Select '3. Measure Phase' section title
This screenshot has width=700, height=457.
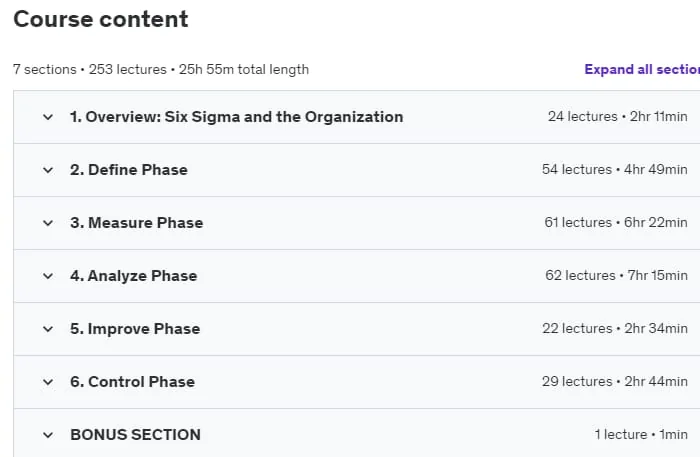click(x=137, y=223)
